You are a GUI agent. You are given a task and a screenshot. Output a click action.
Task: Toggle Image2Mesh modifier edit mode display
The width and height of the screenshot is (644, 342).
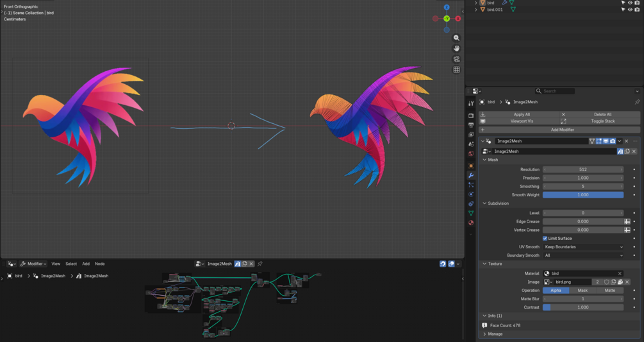coord(599,141)
